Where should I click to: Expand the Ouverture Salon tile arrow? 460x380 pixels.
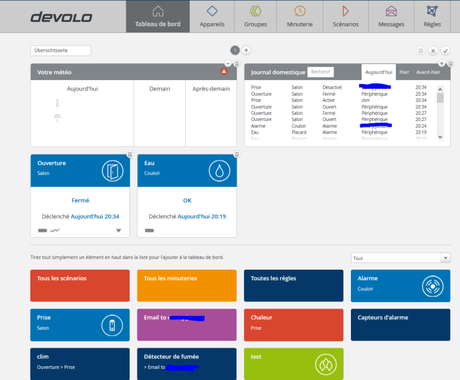coord(118,230)
